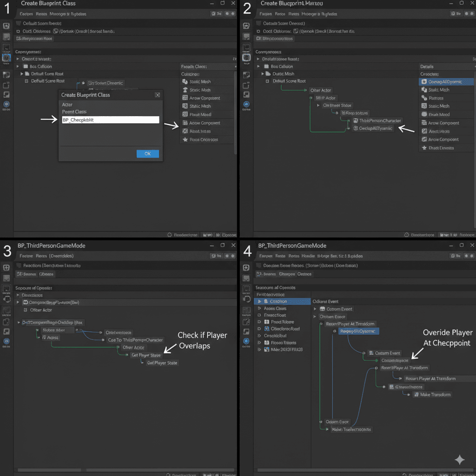Viewport: 476px width, 476px height.
Task: Select the OverlapAllDynamic entry in Details panel
Action: coord(445,81)
